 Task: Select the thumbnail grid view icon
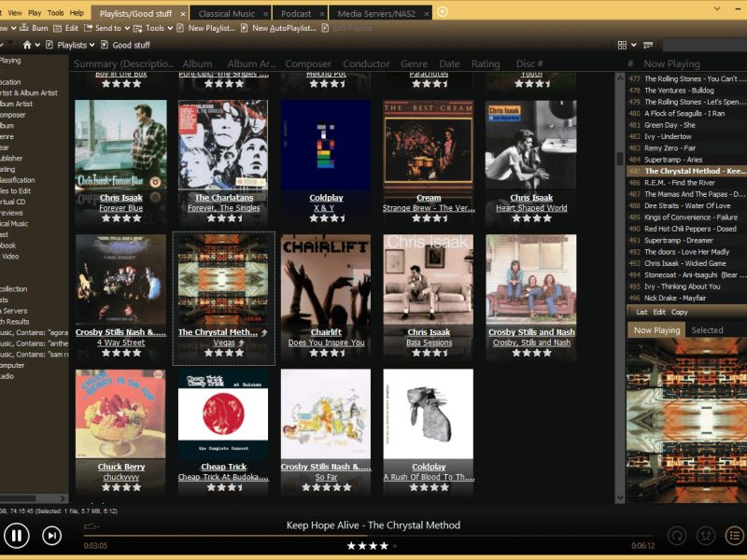click(622, 45)
